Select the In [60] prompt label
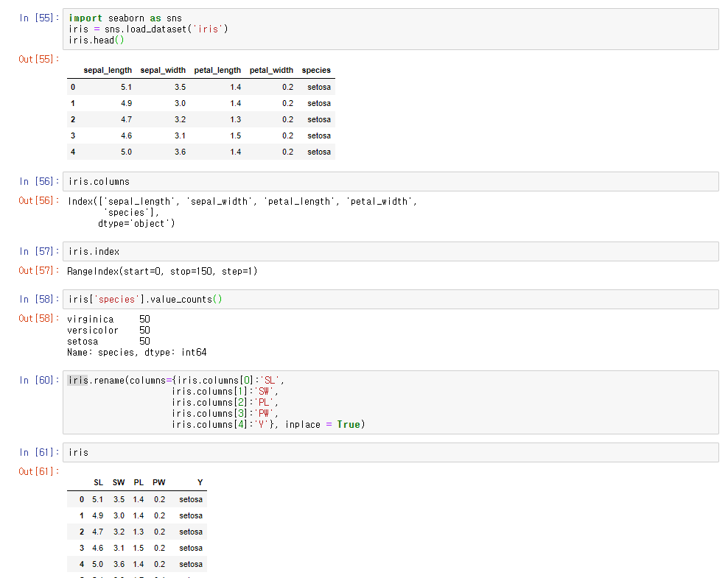 click(39, 381)
